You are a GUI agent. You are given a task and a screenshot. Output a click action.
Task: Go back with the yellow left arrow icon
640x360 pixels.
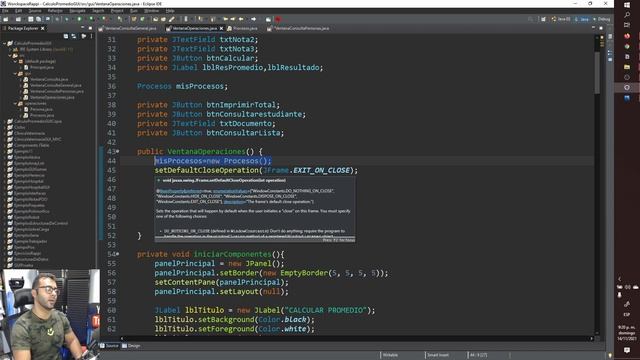241,19
